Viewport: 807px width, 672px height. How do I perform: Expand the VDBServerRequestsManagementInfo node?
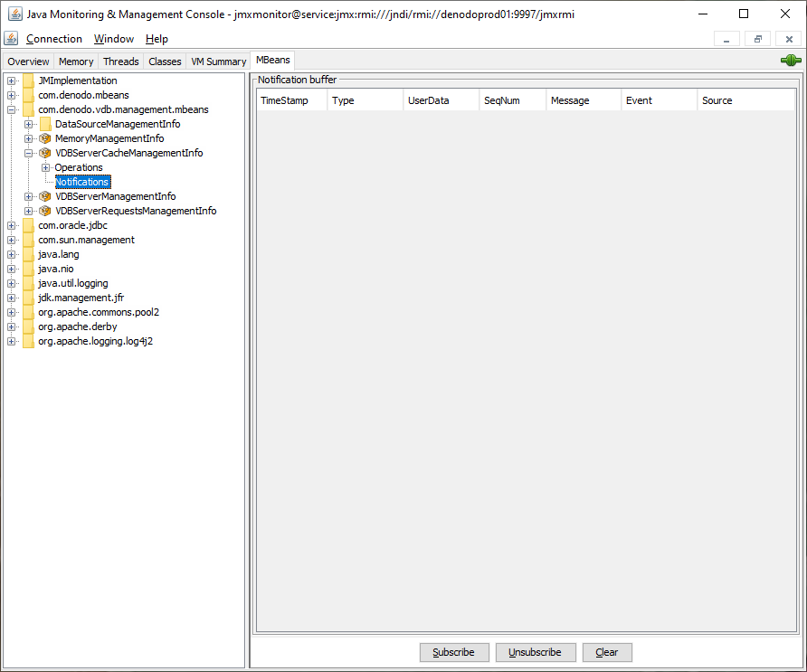coord(28,211)
